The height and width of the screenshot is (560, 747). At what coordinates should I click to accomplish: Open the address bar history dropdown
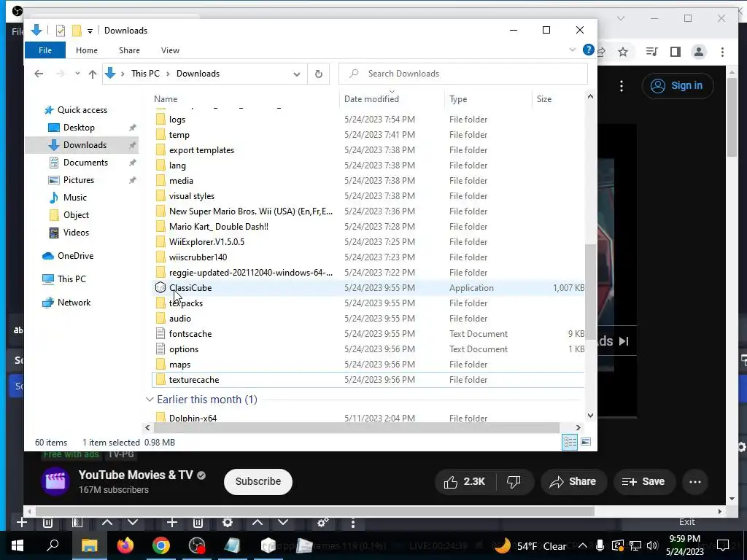[297, 74]
